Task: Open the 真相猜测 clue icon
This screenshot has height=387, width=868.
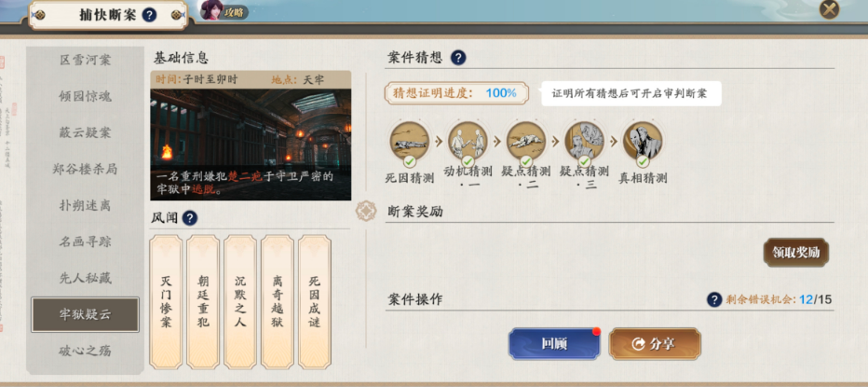Action: tap(643, 142)
